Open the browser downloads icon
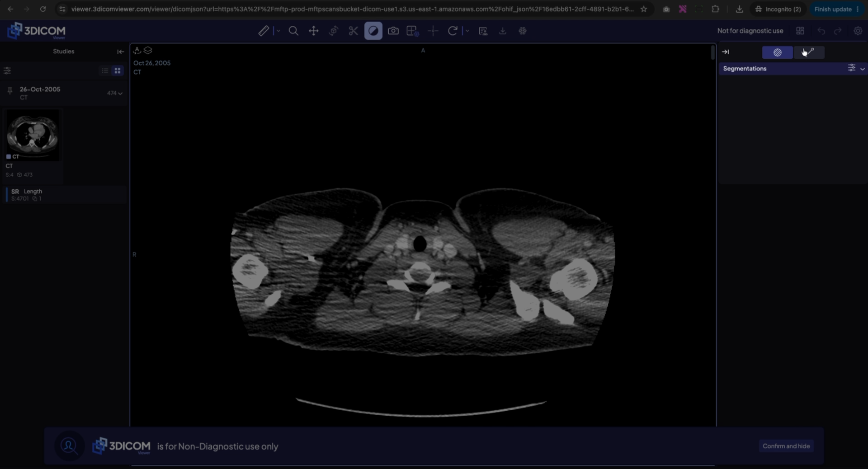Image resolution: width=868 pixels, height=469 pixels. [739, 9]
